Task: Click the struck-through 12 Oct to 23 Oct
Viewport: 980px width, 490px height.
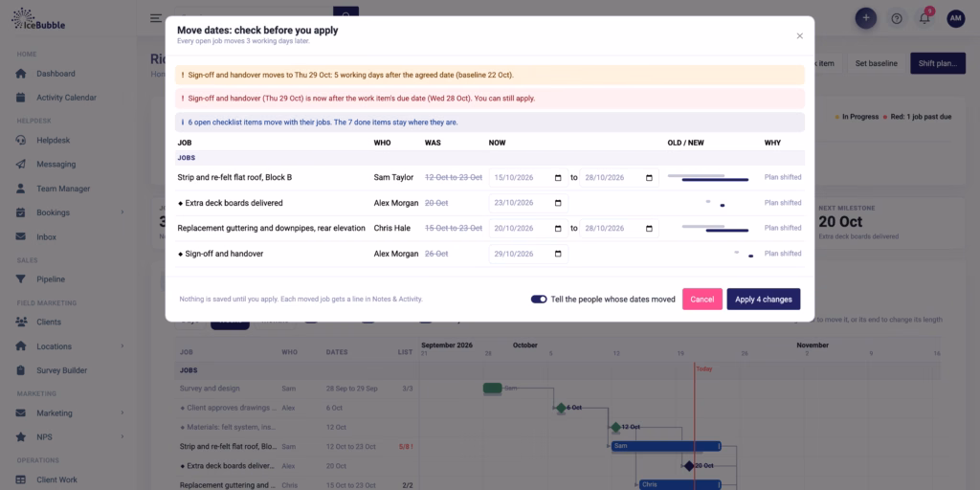Action: click(453, 177)
